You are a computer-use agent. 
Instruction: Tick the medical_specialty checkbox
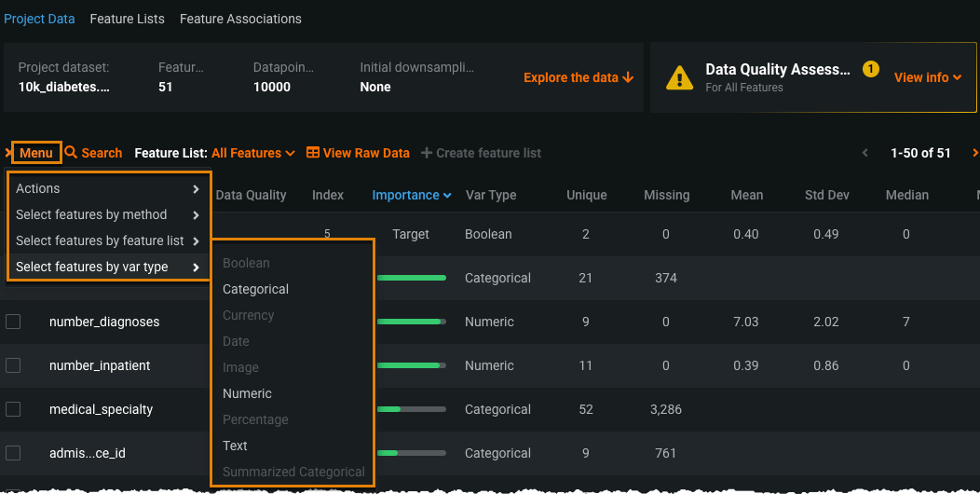(x=13, y=409)
